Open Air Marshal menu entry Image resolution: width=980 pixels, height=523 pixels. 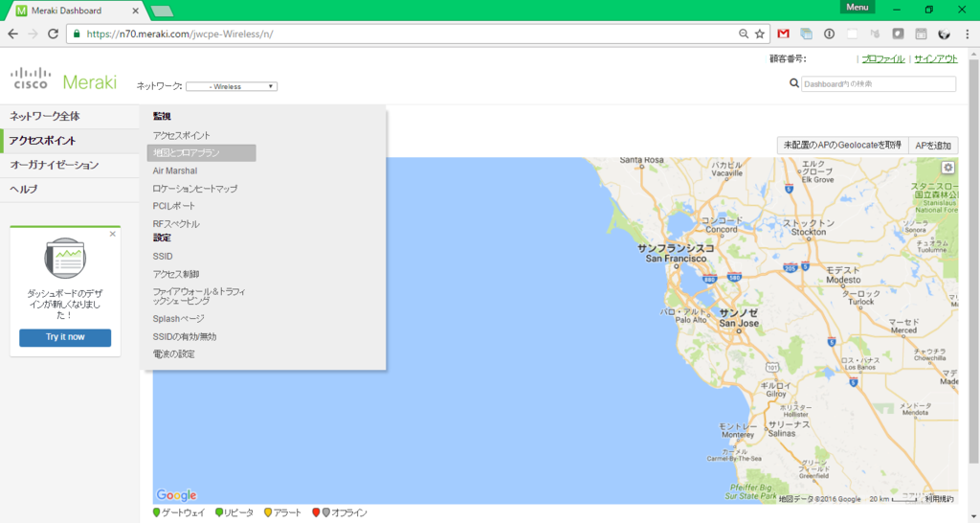pos(175,171)
